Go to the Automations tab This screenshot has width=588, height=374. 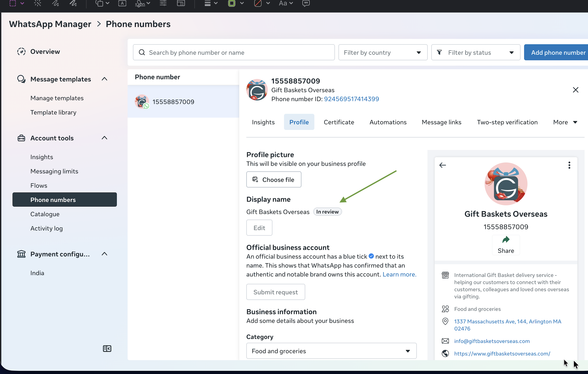tap(388, 122)
